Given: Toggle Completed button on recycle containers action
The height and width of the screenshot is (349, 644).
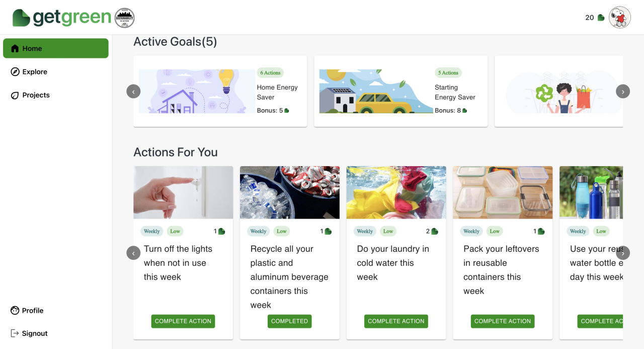Looking at the screenshot, I should [x=289, y=321].
